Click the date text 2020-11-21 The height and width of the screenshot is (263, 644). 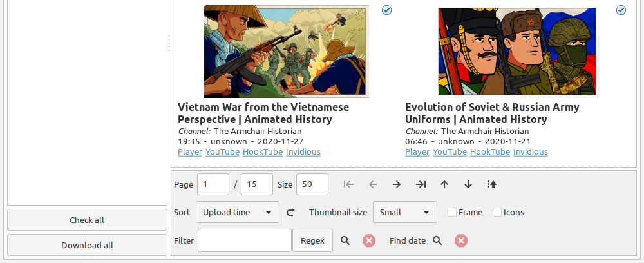pyautogui.click(x=507, y=142)
